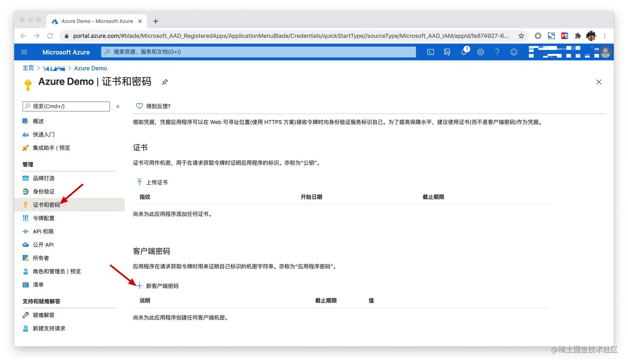Click the 说明 column header
628x364 pixels.
(x=145, y=300)
